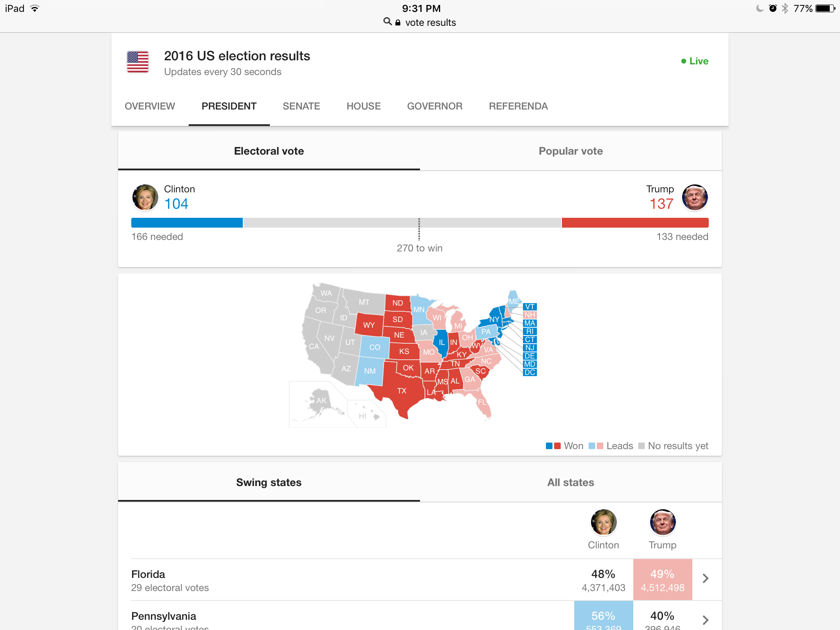
Task: Click the red Trump electoral progress bar
Action: (635, 223)
